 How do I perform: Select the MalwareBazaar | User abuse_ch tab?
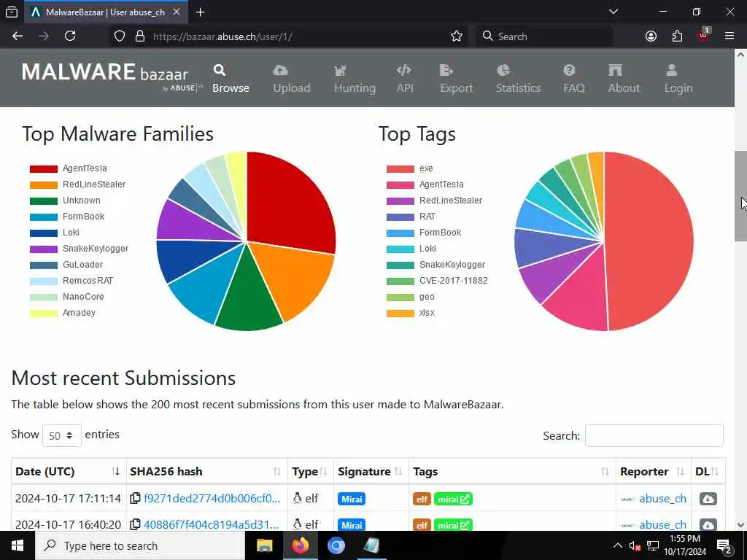point(105,12)
